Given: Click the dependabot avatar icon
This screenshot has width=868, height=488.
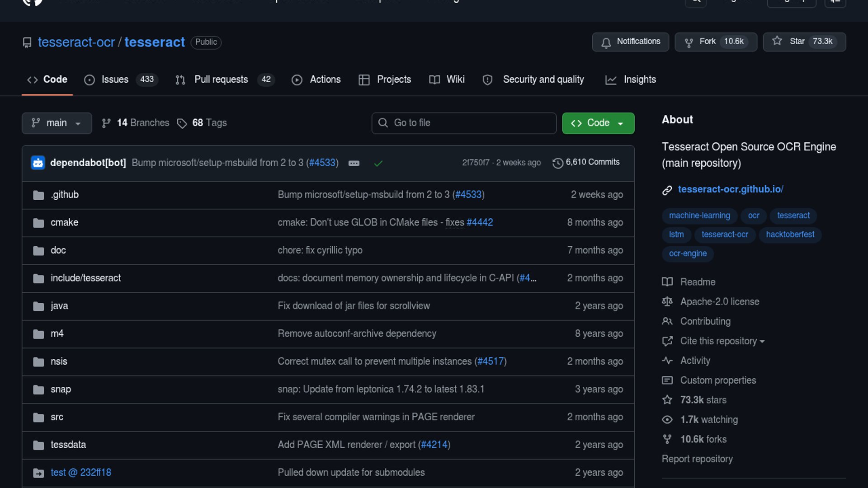Looking at the screenshot, I should point(38,163).
